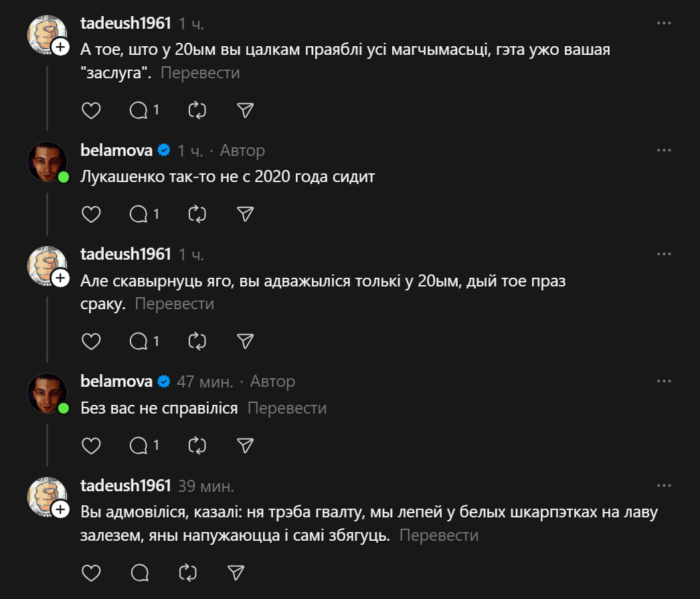Click belamova's avatar on the 47 мин. reply
Screen dimensions: 700x599
click(47, 393)
